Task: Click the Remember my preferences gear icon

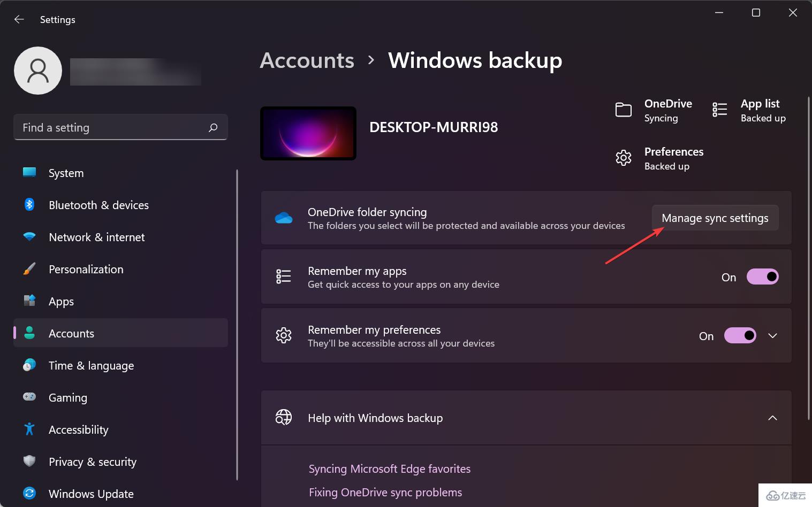Action: coord(284,335)
